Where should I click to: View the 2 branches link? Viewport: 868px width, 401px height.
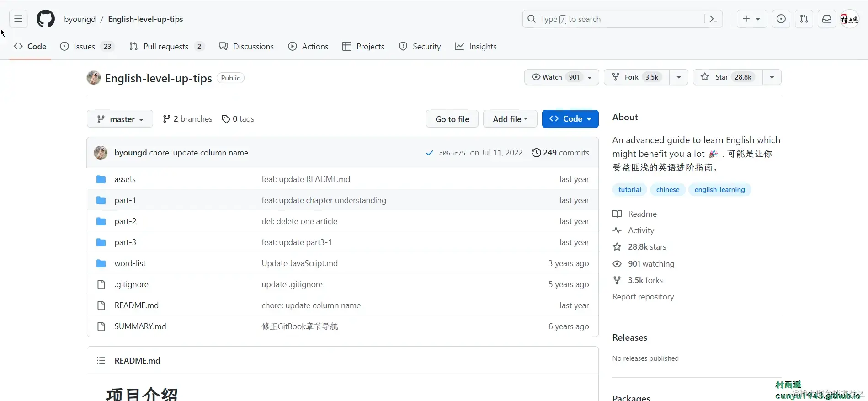tap(187, 119)
